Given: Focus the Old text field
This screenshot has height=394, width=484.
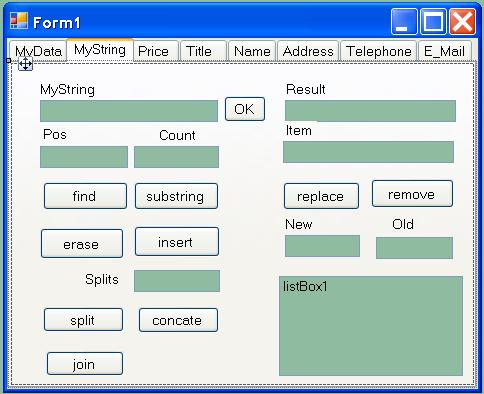Looking at the screenshot, I should (x=414, y=248).
